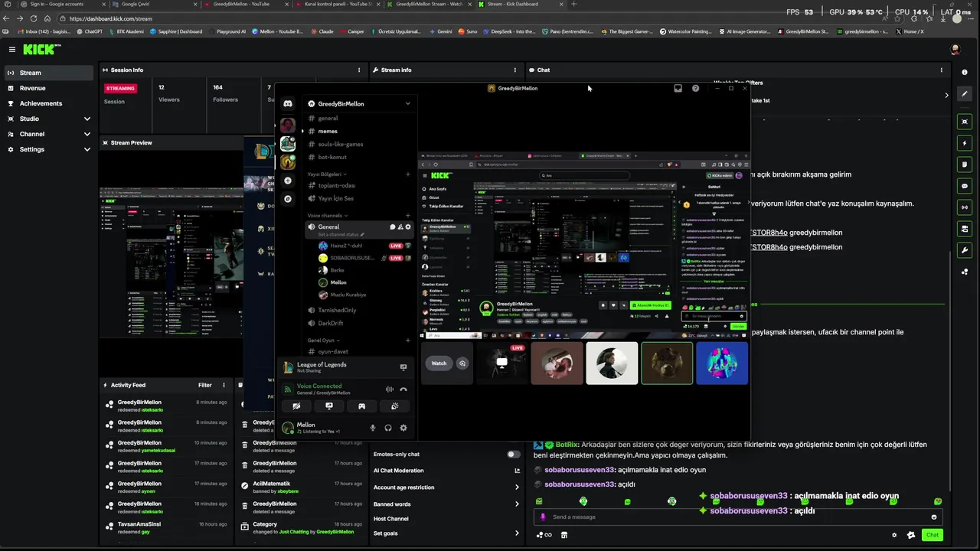
Task: Expand Kick Settings sidebar section
Action: 87,149
